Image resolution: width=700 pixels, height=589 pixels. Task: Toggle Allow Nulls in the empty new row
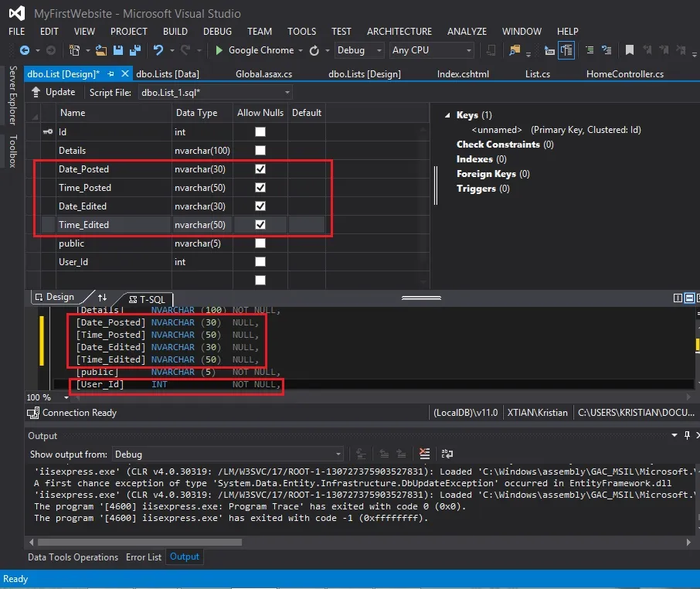[x=260, y=280]
